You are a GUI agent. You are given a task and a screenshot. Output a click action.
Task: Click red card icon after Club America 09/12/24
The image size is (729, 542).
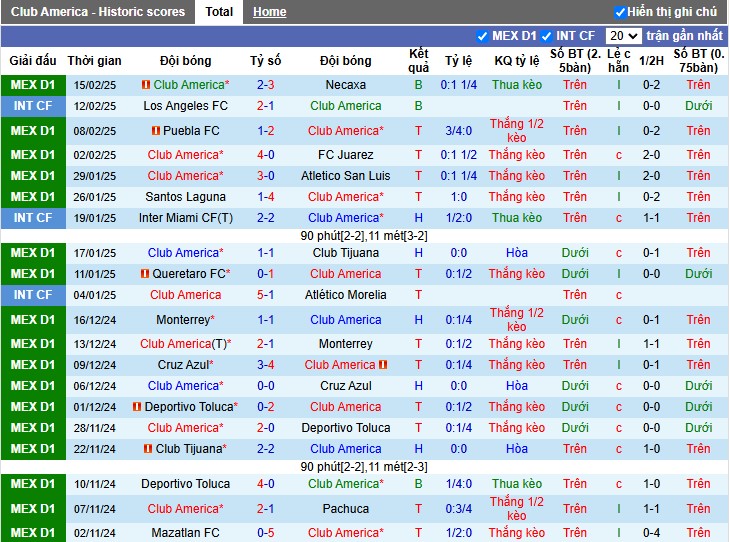pos(383,365)
